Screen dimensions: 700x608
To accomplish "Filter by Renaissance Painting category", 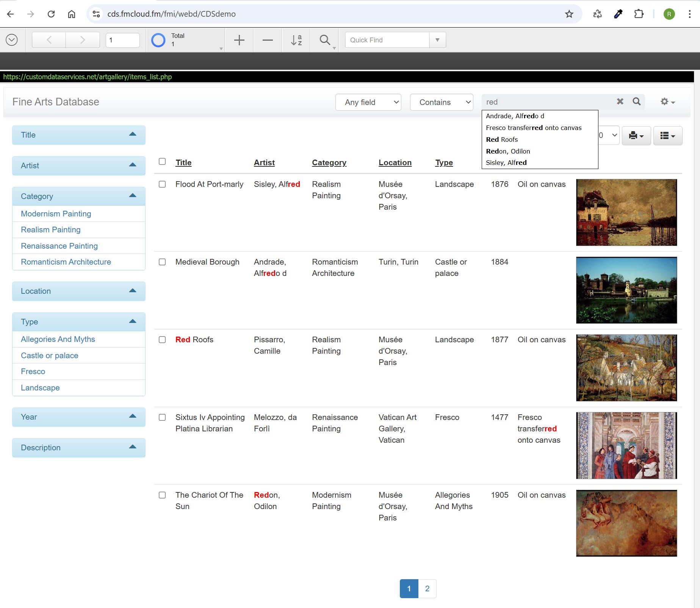I will pos(59,246).
